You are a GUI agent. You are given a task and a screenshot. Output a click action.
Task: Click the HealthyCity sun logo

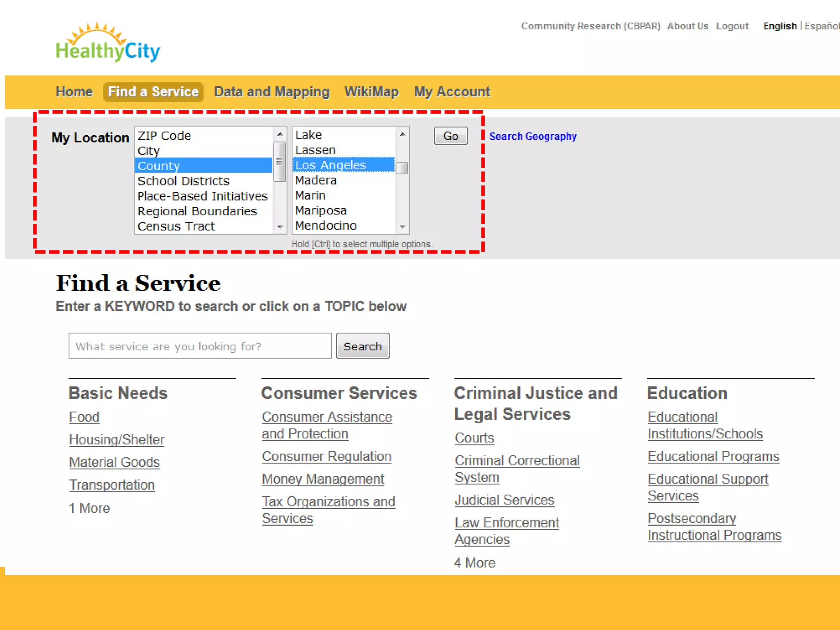coord(107,43)
